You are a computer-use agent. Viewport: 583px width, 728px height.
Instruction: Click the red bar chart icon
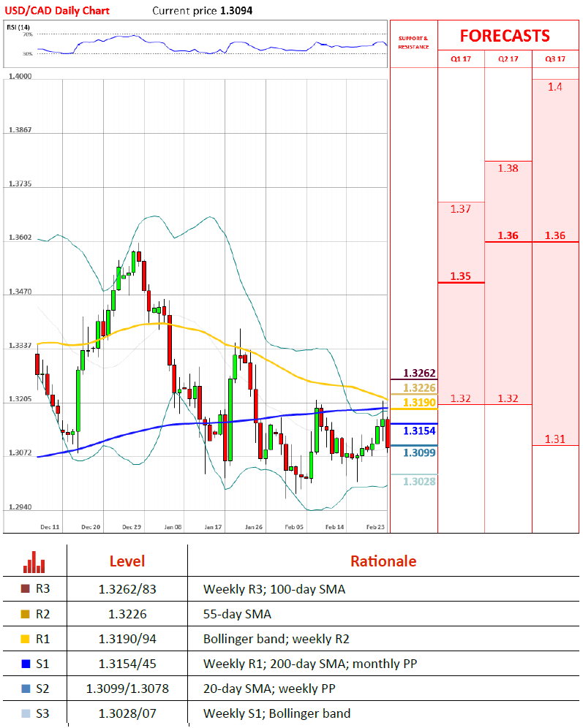coord(34,562)
